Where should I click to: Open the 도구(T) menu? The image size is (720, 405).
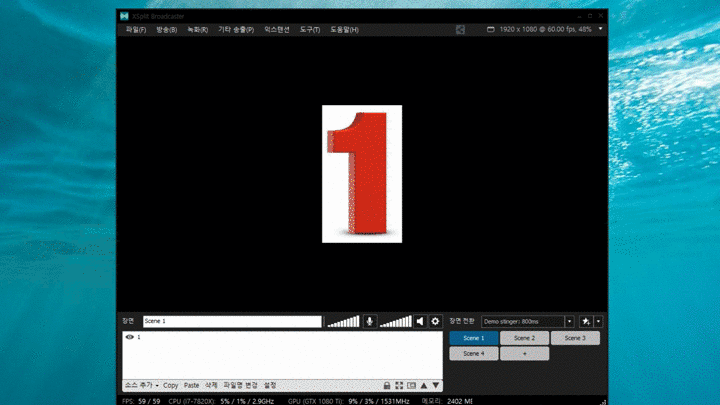[309, 30]
